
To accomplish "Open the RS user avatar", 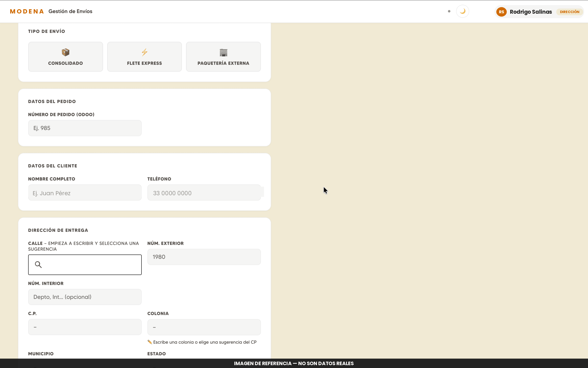I will (x=501, y=12).
